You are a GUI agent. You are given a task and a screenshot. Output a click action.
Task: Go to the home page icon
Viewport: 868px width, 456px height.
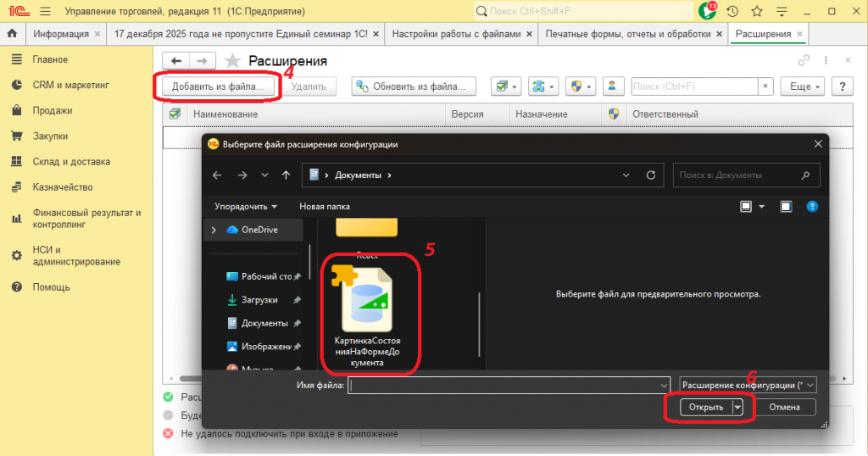click(x=12, y=34)
